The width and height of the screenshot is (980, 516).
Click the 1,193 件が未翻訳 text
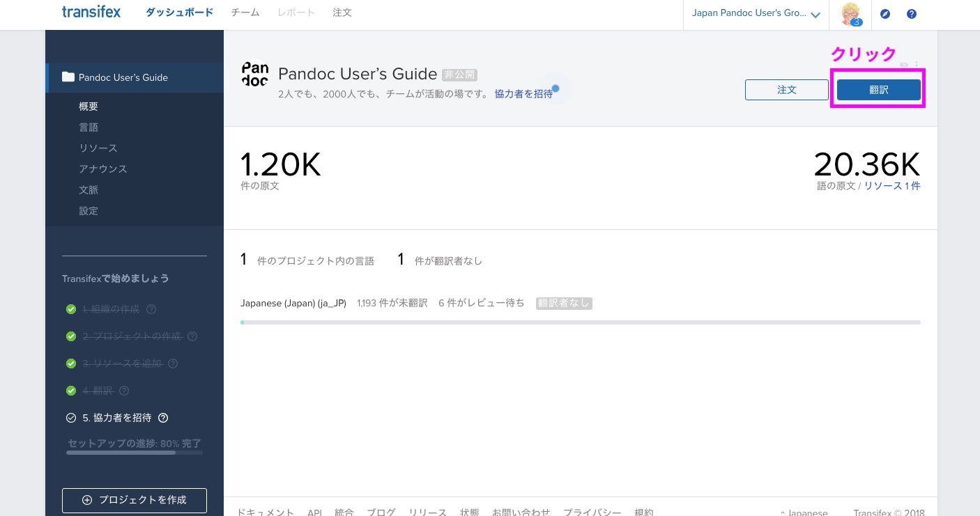tap(392, 304)
